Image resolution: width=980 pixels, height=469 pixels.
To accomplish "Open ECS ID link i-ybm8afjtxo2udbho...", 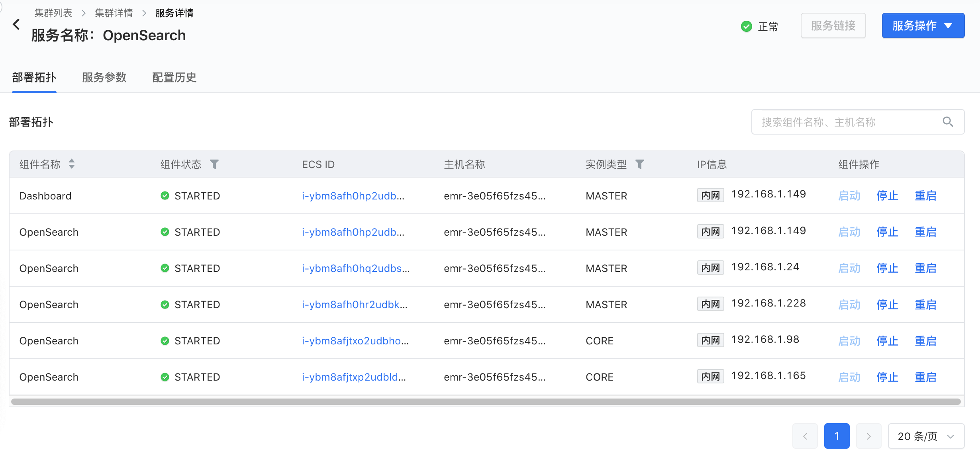I will coord(355,341).
